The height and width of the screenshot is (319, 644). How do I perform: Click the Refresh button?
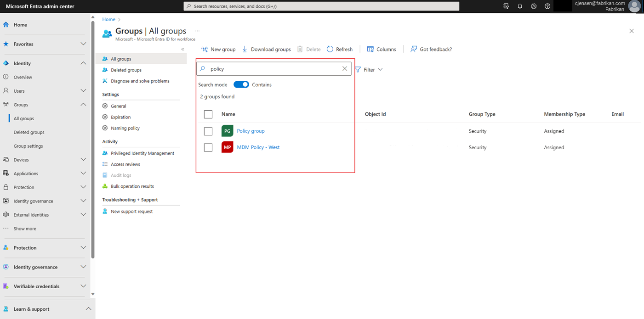tap(340, 49)
